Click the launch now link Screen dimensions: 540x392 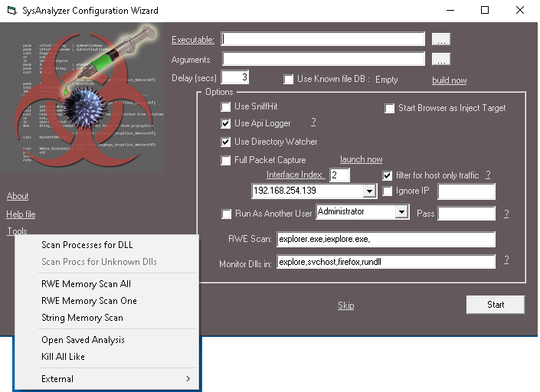[362, 159]
